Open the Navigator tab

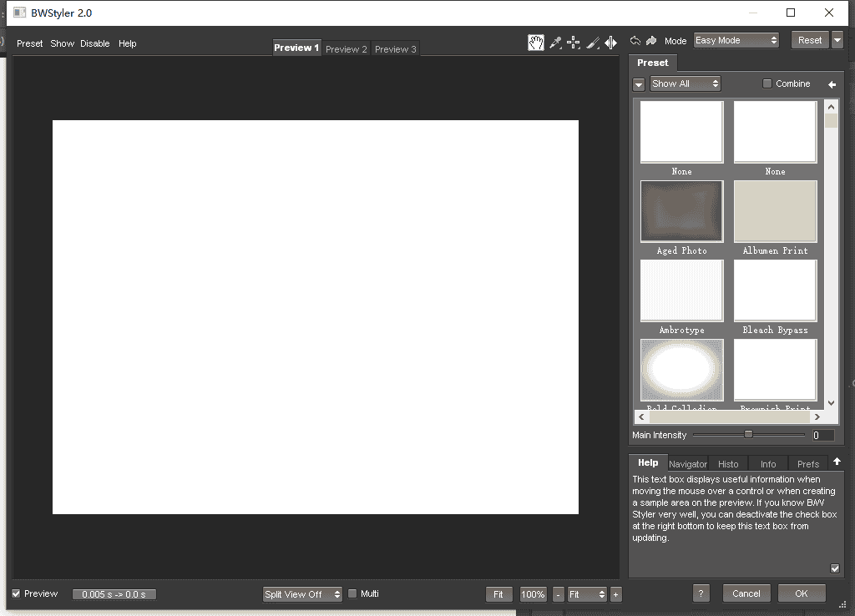(688, 464)
